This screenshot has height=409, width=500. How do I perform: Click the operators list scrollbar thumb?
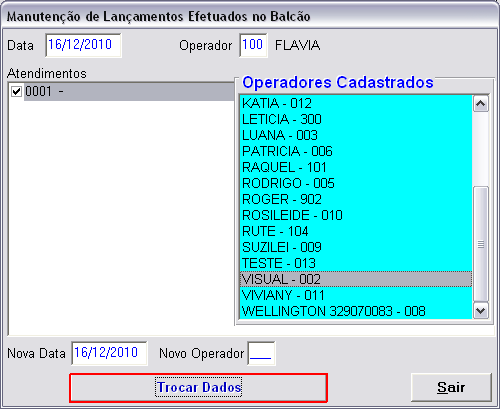click(x=481, y=244)
